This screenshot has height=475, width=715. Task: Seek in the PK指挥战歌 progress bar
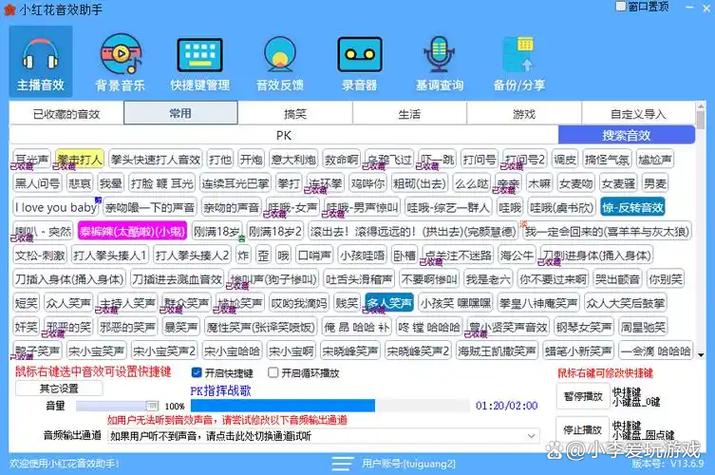tap(330, 405)
